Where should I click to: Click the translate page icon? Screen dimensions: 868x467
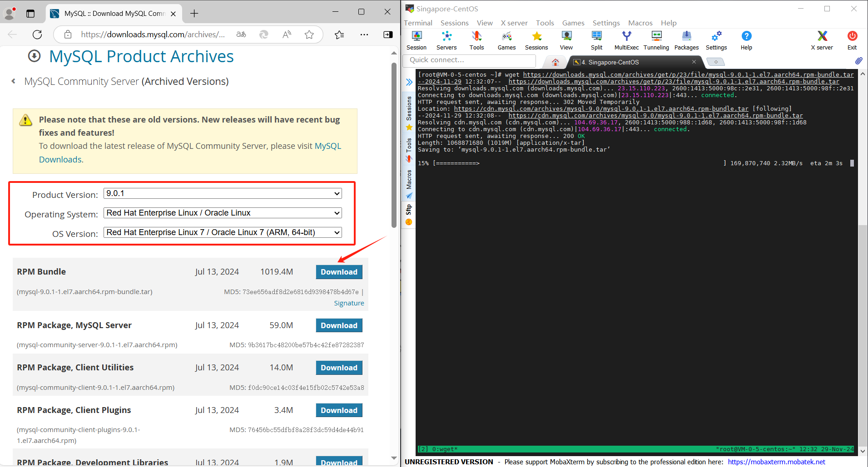[x=241, y=34]
